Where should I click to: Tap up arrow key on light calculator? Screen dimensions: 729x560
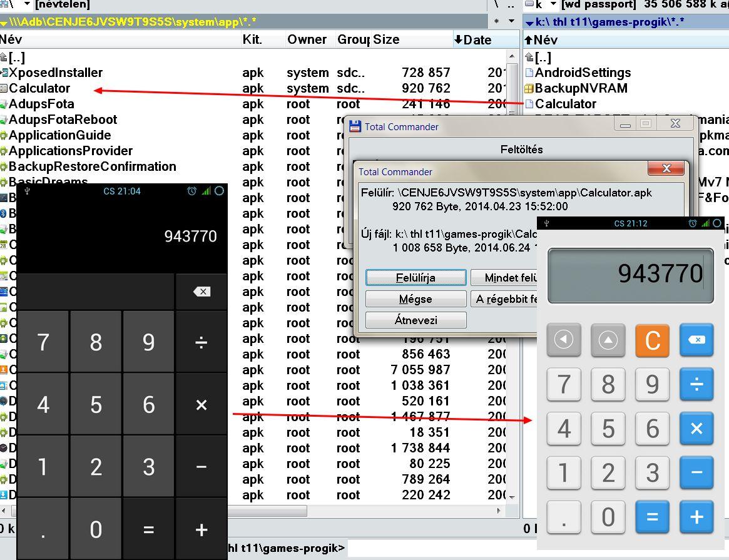pyautogui.click(x=608, y=340)
